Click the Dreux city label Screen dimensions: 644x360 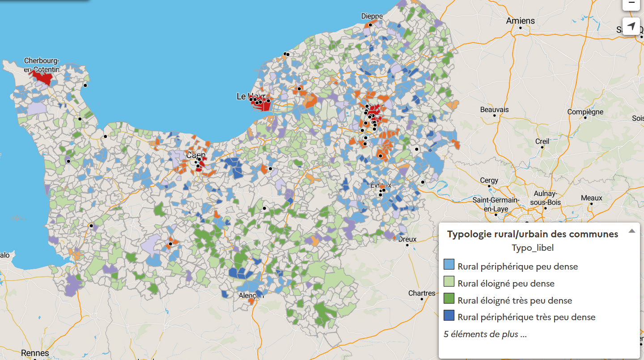(x=407, y=239)
